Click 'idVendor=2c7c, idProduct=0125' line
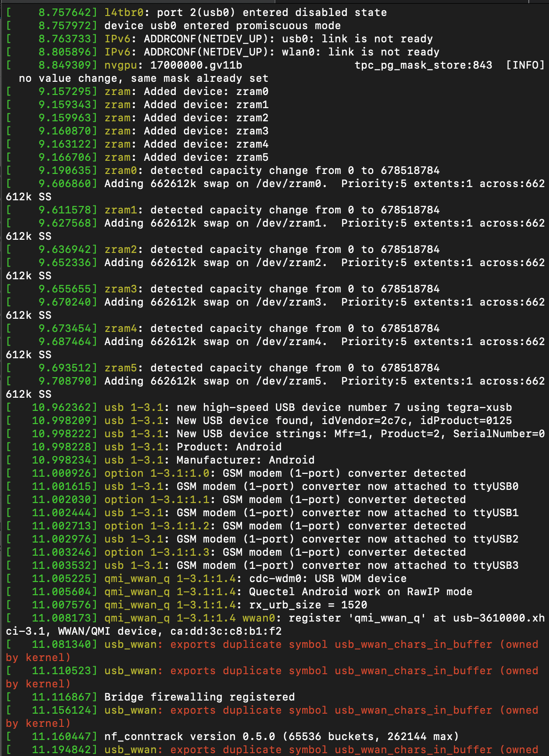This screenshot has width=549, height=756. pyautogui.click(x=259, y=420)
